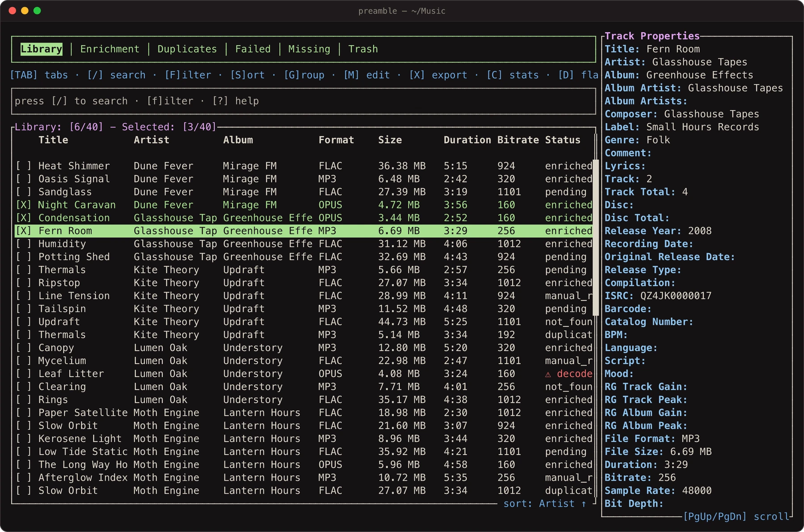Screen dimensions: 804x532
Task: Click the [/] search shortcut
Action: (x=117, y=75)
